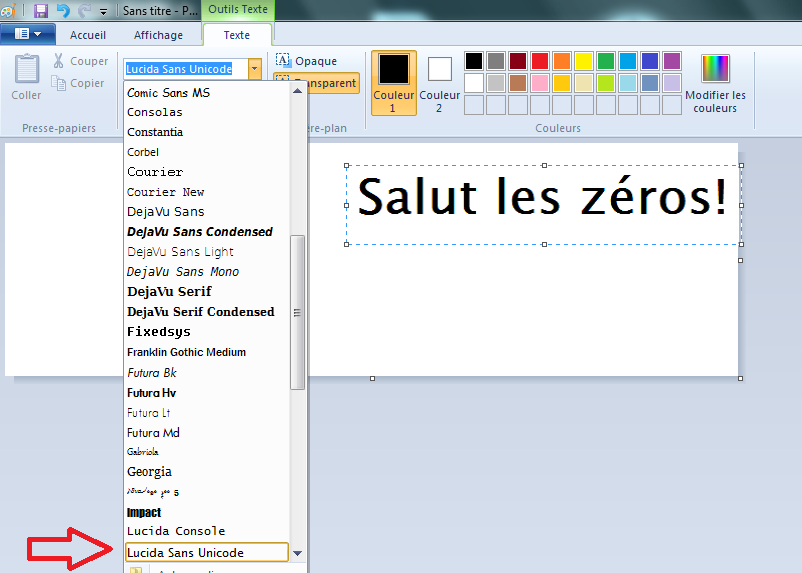Image resolution: width=802 pixels, height=573 pixels.
Task: Pick the dark gray color swatch
Action: pyautogui.click(x=496, y=61)
